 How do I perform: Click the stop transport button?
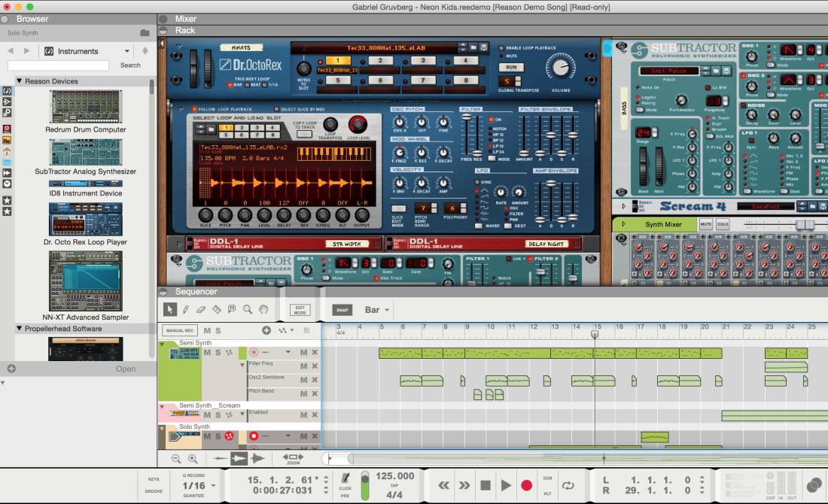point(486,485)
